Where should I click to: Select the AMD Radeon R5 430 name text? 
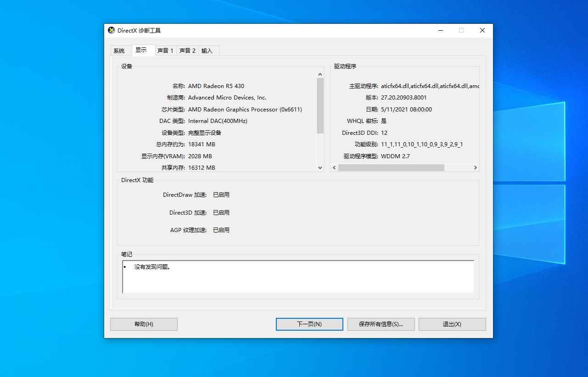coord(216,86)
